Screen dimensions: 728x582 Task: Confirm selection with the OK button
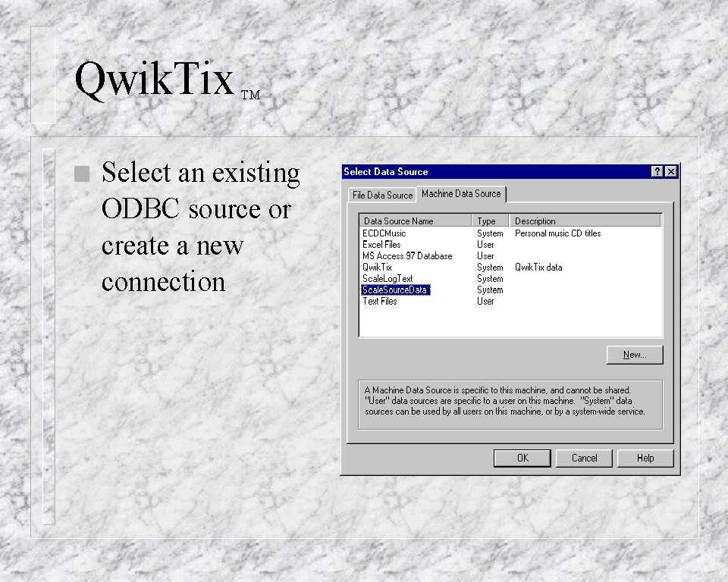[522, 458]
